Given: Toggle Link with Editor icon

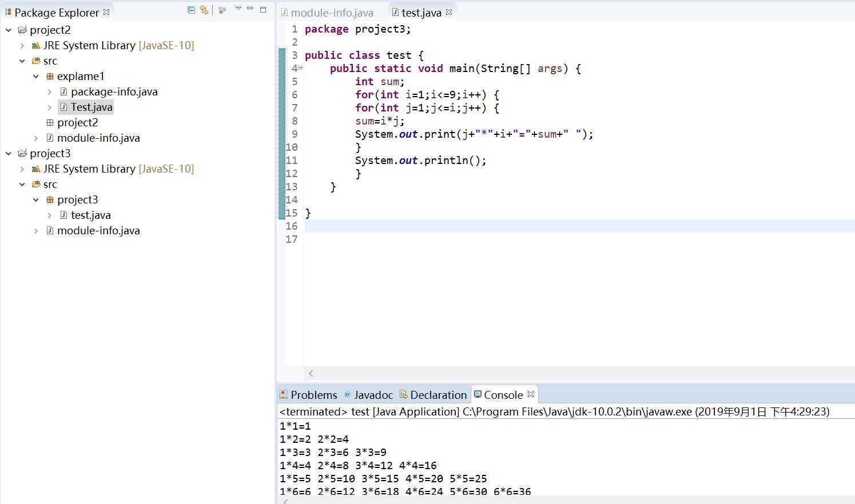Looking at the screenshot, I should [x=204, y=10].
